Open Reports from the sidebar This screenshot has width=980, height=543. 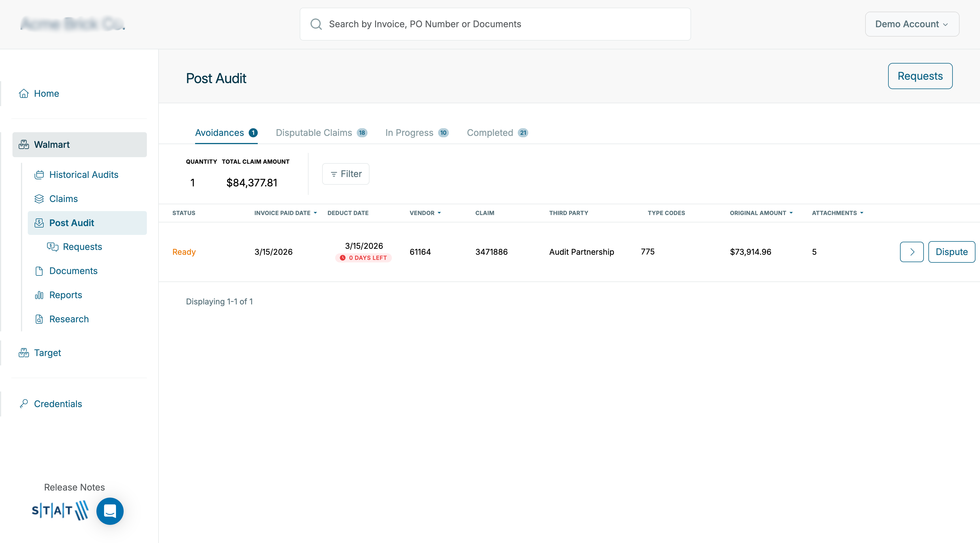66,295
